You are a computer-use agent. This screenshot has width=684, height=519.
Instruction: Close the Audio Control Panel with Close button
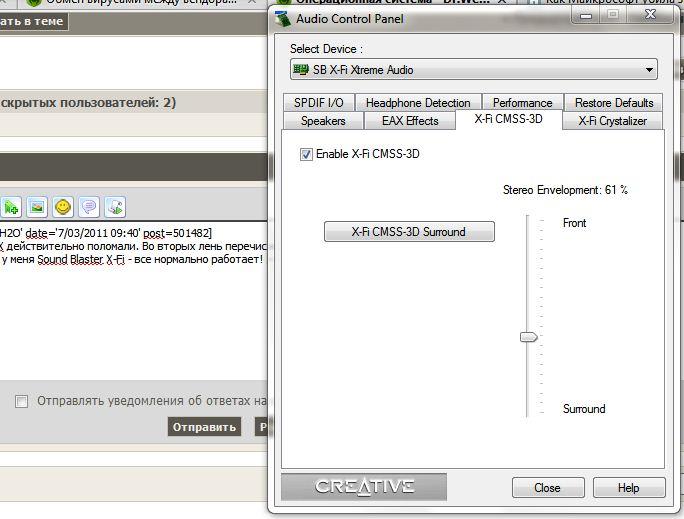tap(548, 488)
